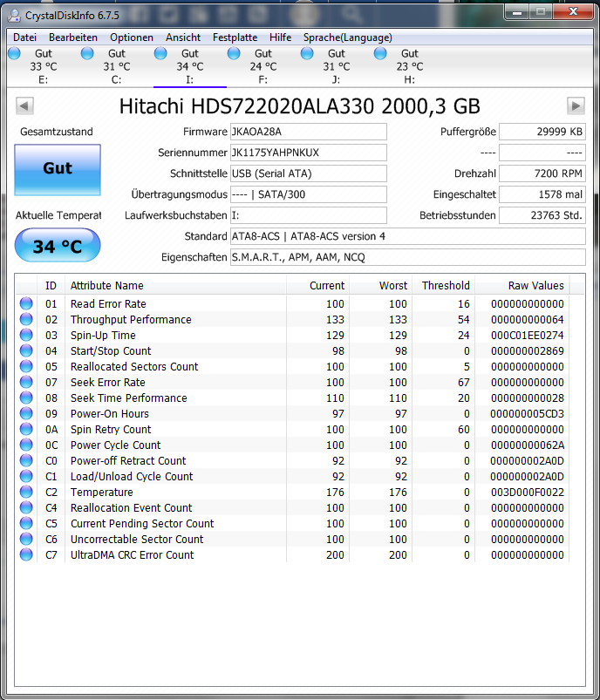Open the Datei menu
Image resolution: width=600 pixels, height=700 pixels.
pyautogui.click(x=25, y=37)
